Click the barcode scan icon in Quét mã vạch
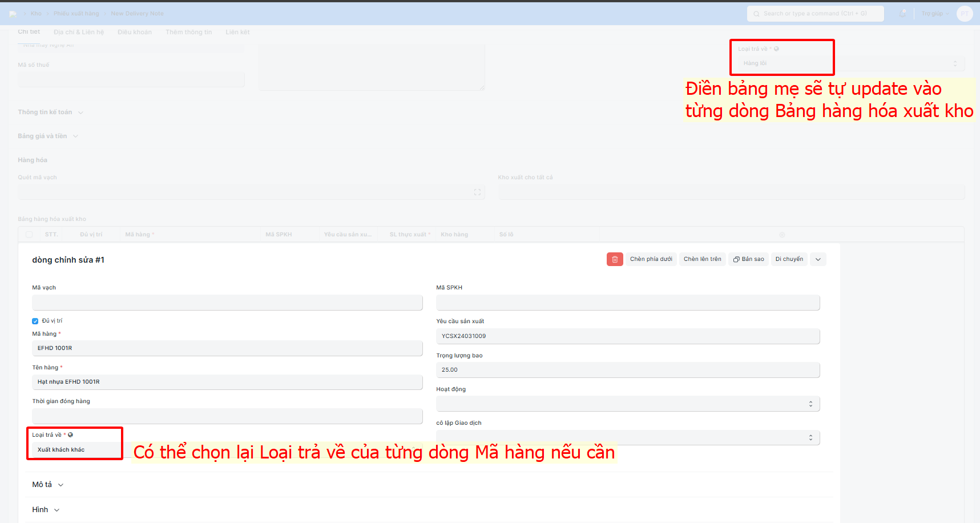Image resolution: width=980 pixels, height=523 pixels. tap(477, 192)
